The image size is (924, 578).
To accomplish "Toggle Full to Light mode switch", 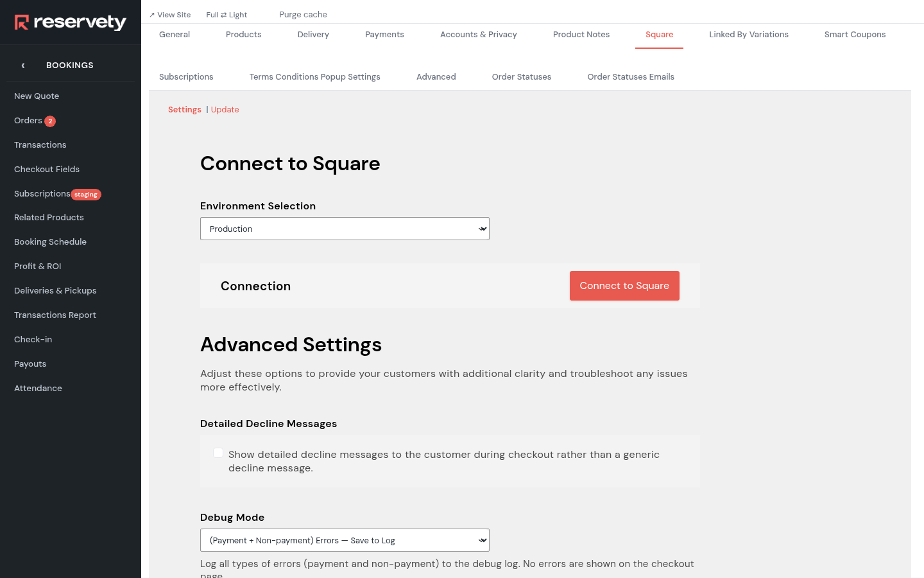I will tap(227, 15).
